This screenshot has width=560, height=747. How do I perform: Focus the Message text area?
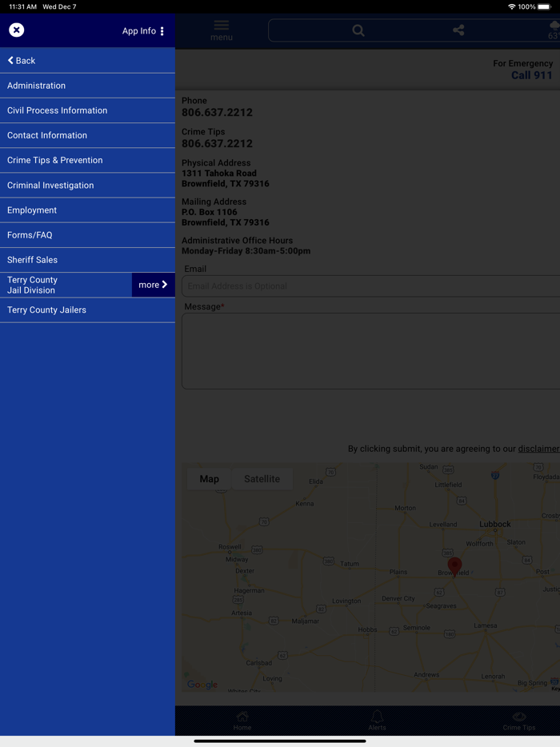(x=370, y=351)
